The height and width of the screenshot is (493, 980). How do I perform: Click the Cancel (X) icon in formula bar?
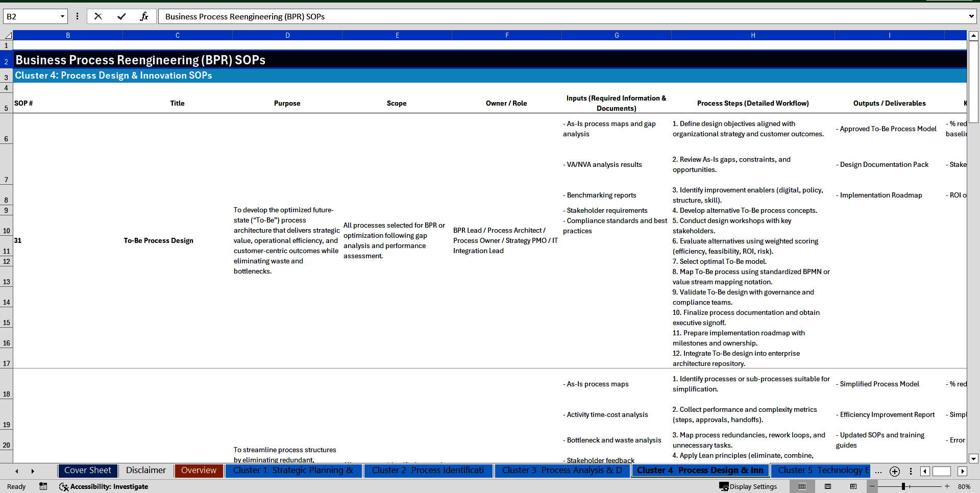coord(98,16)
